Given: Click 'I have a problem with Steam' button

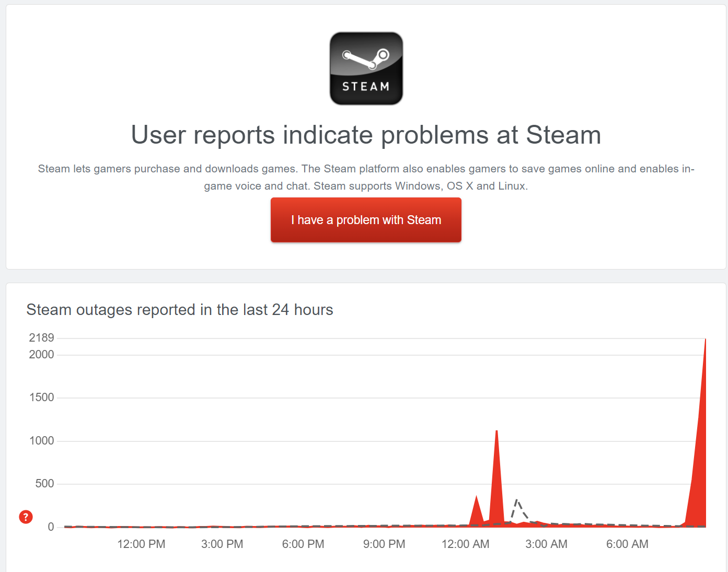Looking at the screenshot, I should point(366,220).
